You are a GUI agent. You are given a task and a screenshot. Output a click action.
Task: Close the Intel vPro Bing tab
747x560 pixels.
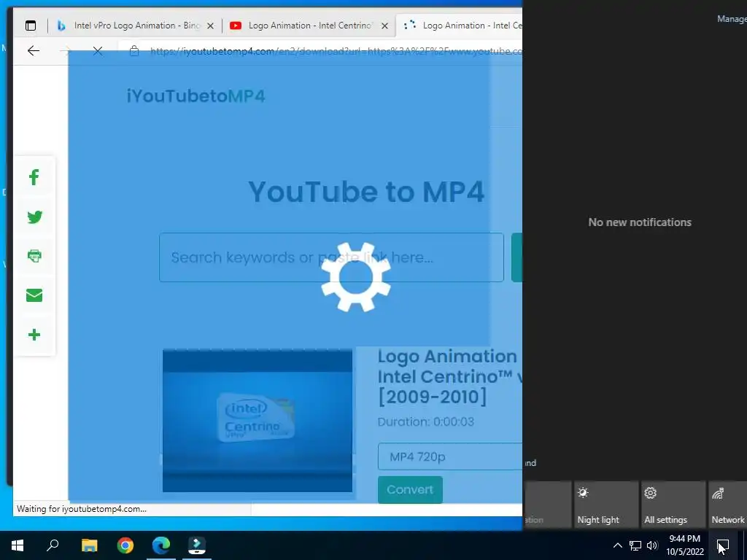(x=210, y=26)
